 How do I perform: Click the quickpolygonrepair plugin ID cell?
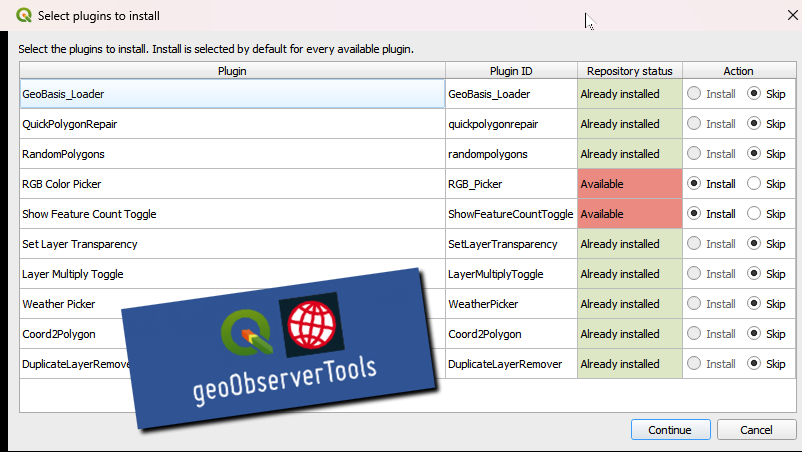tap(511, 124)
